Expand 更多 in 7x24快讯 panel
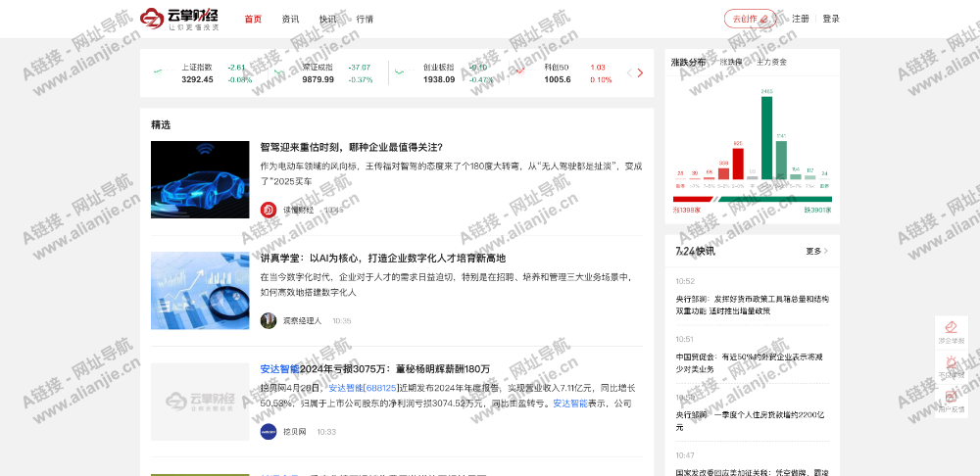 pyautogui.click(x=817, y=251)
